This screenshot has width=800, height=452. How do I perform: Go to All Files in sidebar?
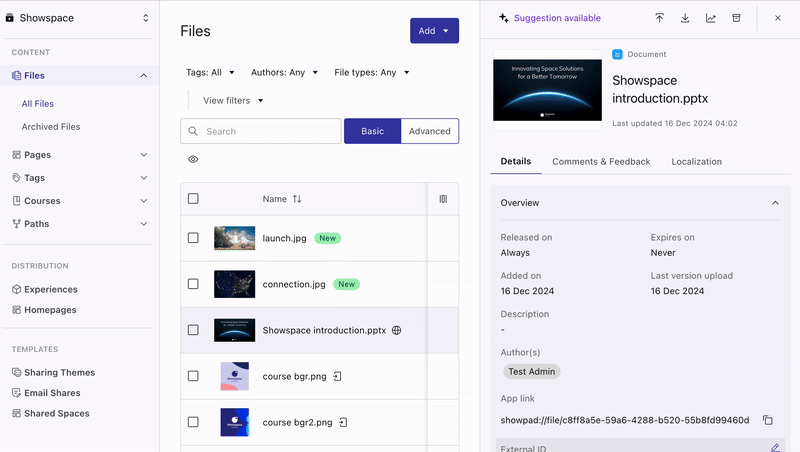point(38,104)
